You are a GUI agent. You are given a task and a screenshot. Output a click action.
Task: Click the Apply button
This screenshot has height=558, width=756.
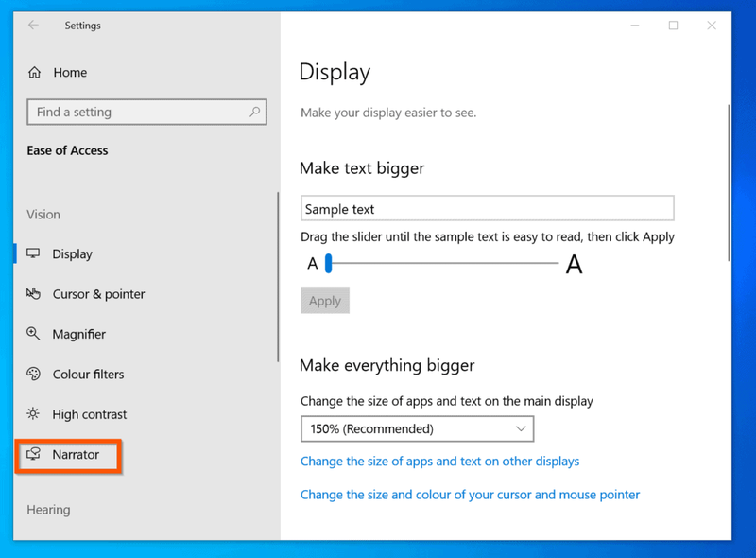coord(325,300)
